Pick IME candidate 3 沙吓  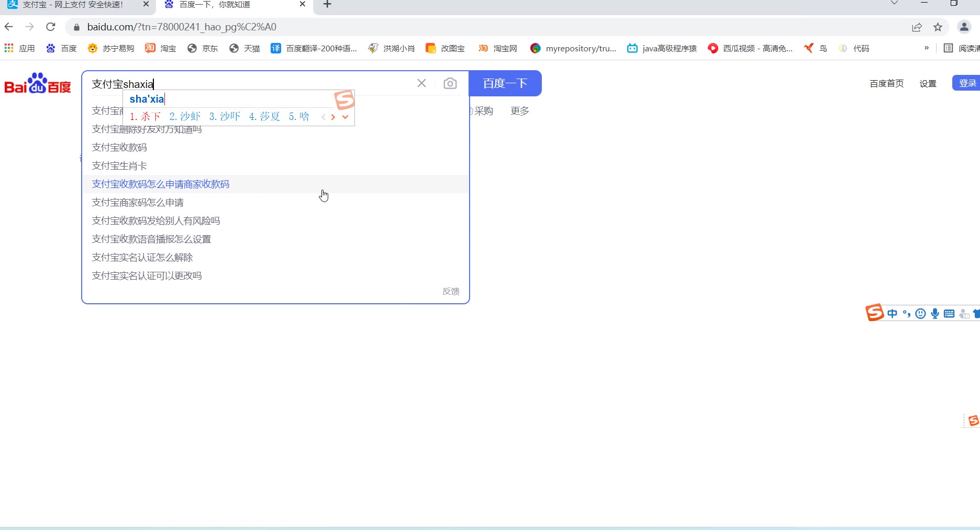tap(225, 117)
